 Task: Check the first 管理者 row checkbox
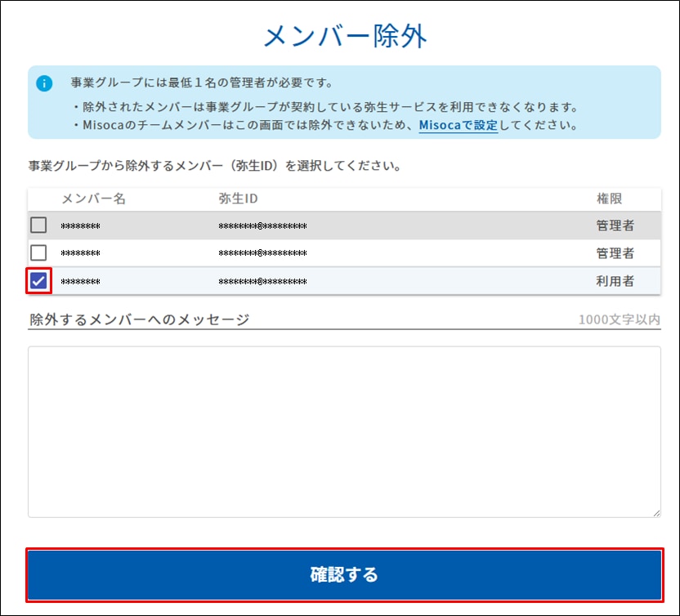38,225
